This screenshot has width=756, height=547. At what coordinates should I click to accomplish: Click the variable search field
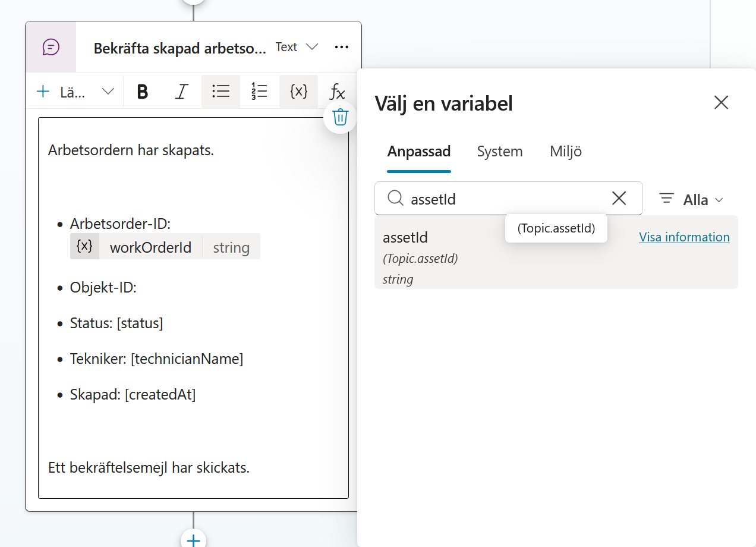coord(508,199)
